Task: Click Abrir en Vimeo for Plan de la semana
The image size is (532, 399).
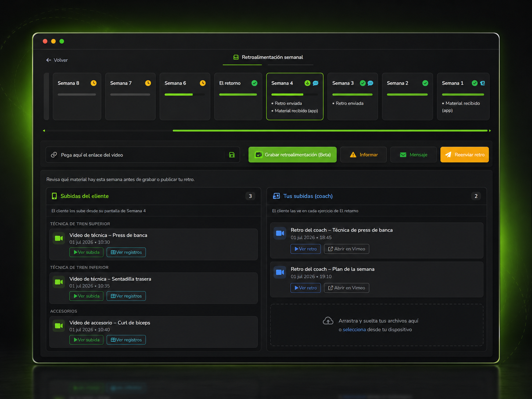Action: [346, 288]
